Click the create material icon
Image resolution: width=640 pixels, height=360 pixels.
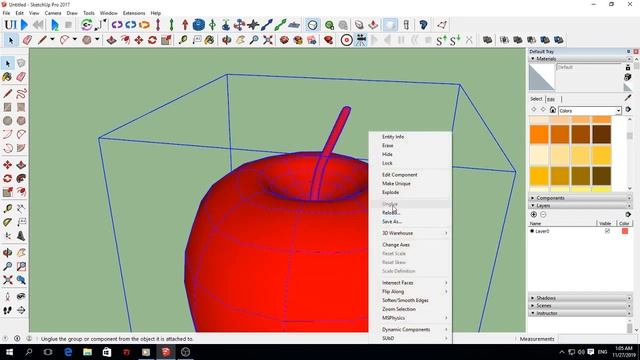pos(628,77)
